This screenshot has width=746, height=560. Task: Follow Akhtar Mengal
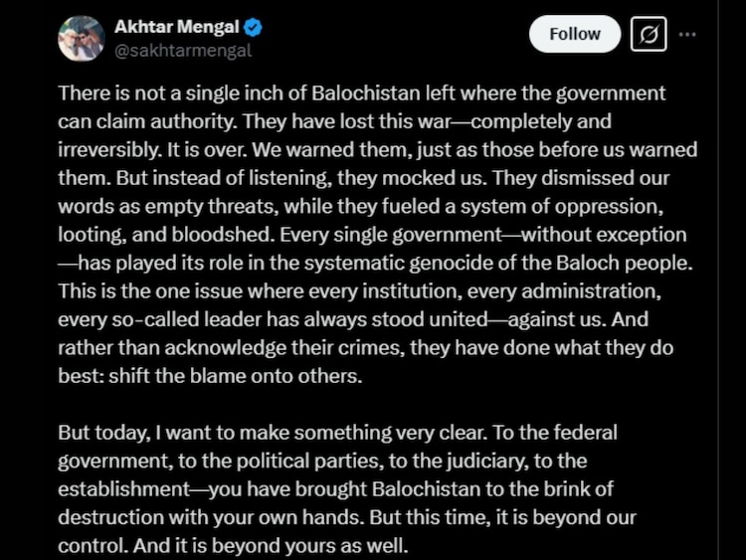(x=575, y=34)
